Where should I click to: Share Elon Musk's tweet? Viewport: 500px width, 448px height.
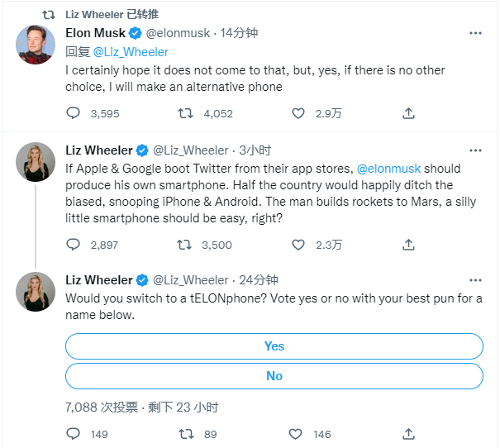(408, 113)
